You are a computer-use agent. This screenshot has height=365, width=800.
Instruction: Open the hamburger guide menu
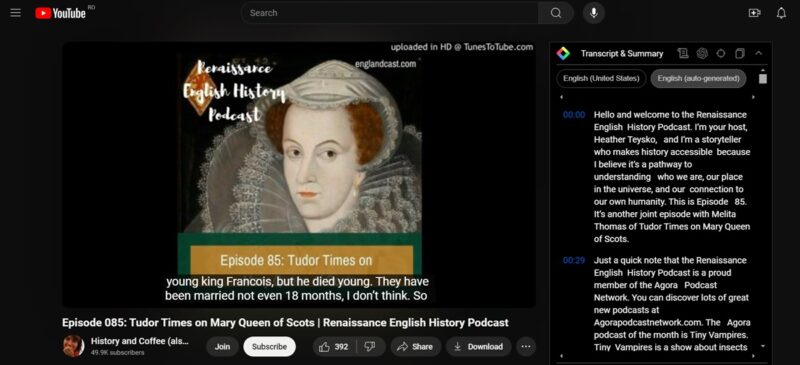(16, 13)
